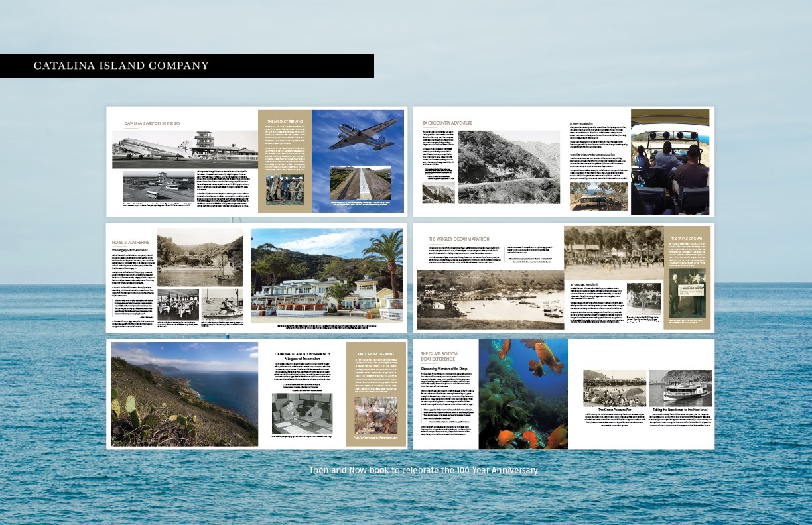This screenshot has width=812, height=525.
Task: Click the Hotel St. Catherine title
Action: tap(131, 243)
